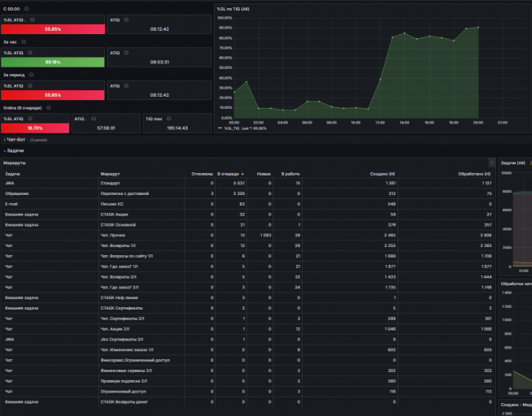Screen dimensions: 532x416
Task: Click the ATIQ value 08:53:31
Action: pos(159,62)
